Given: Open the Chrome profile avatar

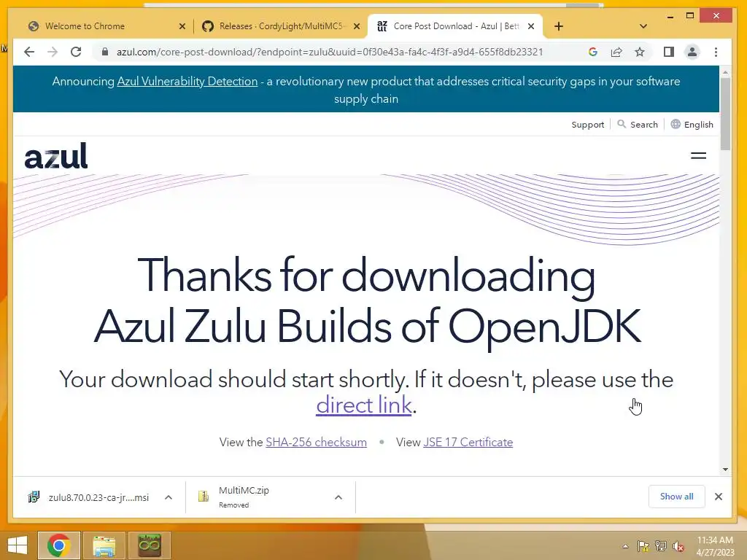Looking at the screenshot, I should pos(692,52).
